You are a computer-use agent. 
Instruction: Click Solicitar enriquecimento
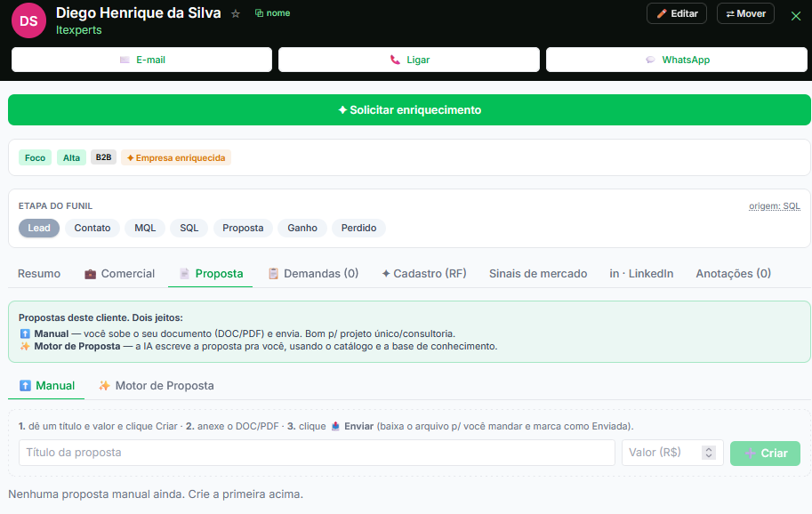click(x=409, y=109)
